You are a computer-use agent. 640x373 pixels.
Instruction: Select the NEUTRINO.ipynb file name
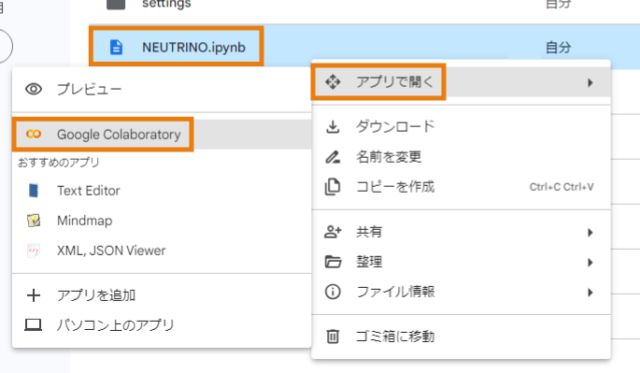tap(193, 47)
